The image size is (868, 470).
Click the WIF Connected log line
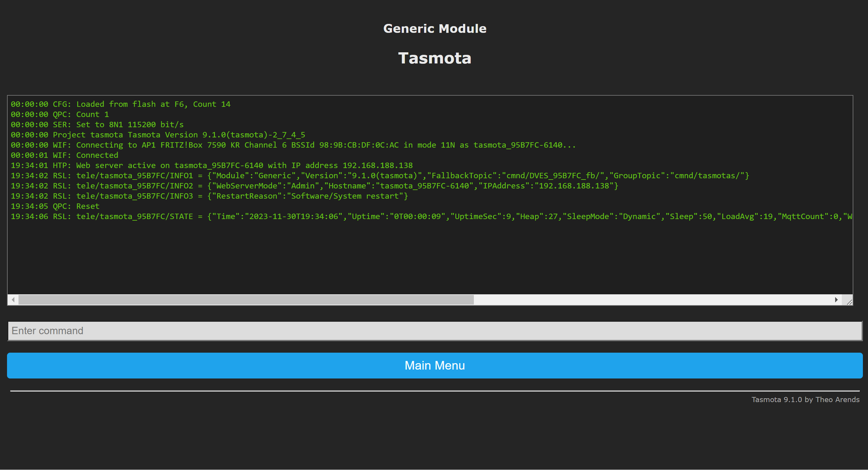(65, 155)
